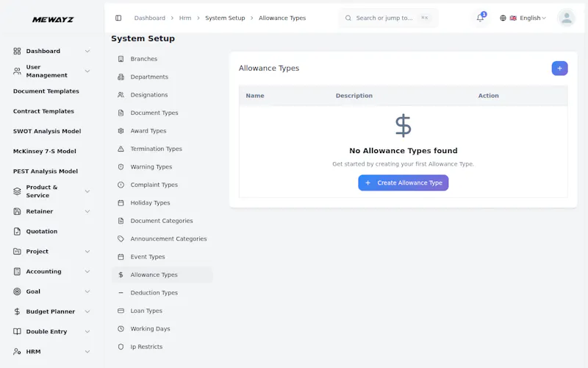Click the Award Types badge icon
The width and height of the screenshot is (588, 368).
[x=121, y=131]
